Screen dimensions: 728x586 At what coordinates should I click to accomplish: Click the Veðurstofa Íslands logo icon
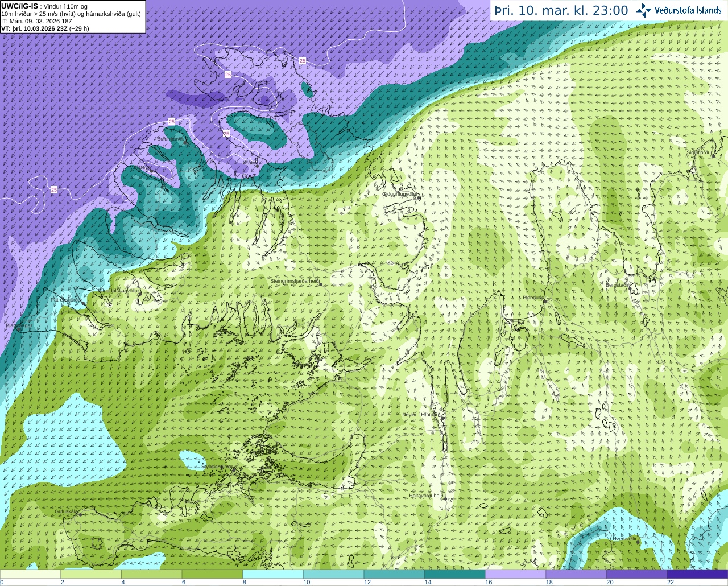click(x=644, y=10)
